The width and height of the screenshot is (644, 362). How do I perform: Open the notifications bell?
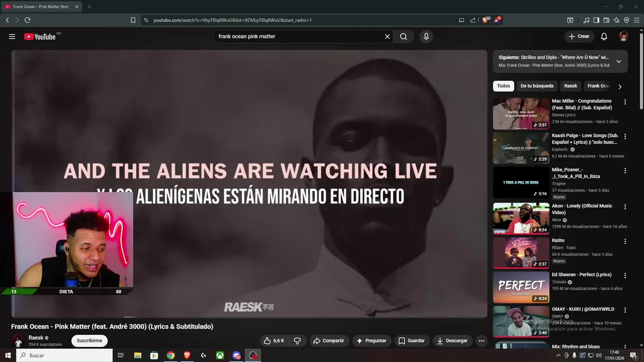point(604,36)
